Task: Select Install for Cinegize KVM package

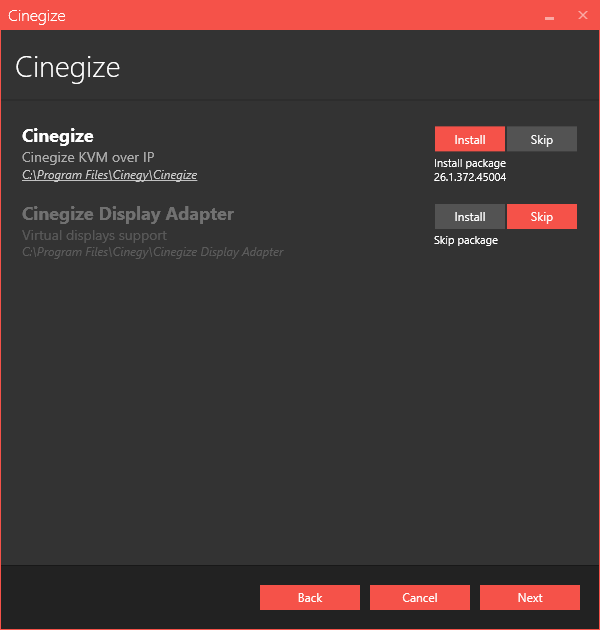Action: (469, 139)
